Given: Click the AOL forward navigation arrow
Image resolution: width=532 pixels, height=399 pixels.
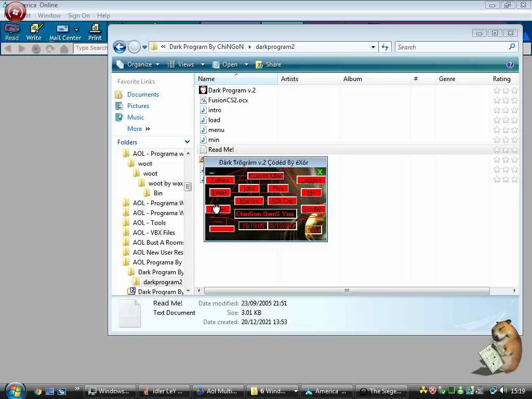Looking at the screenshot, I should [x=22, y=48].
